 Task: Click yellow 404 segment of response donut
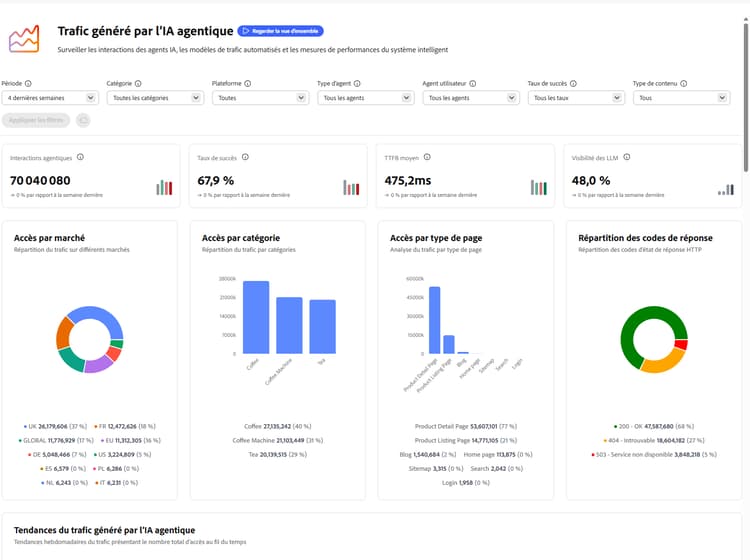662,362
